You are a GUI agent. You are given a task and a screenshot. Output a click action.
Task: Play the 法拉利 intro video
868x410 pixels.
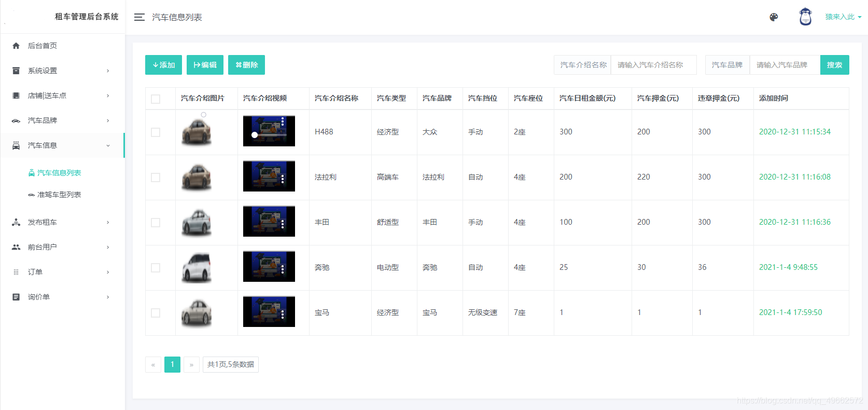269,176
